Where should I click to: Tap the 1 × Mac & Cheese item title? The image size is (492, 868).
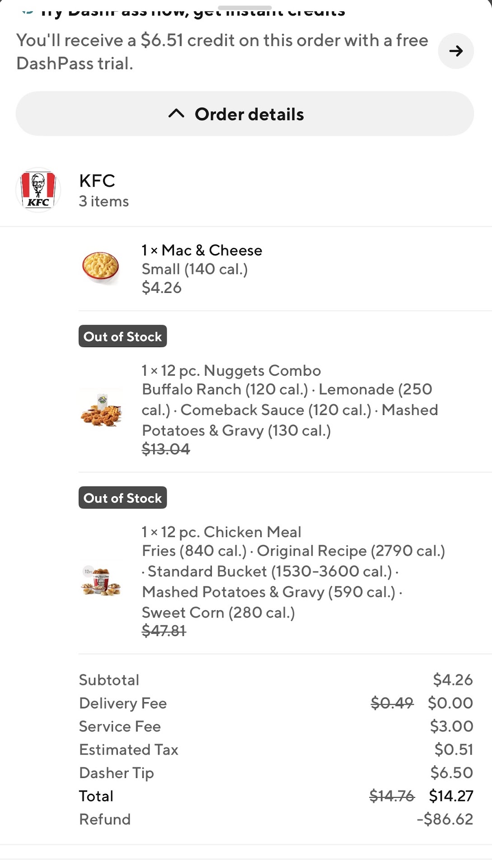click(x=201, y=250)
